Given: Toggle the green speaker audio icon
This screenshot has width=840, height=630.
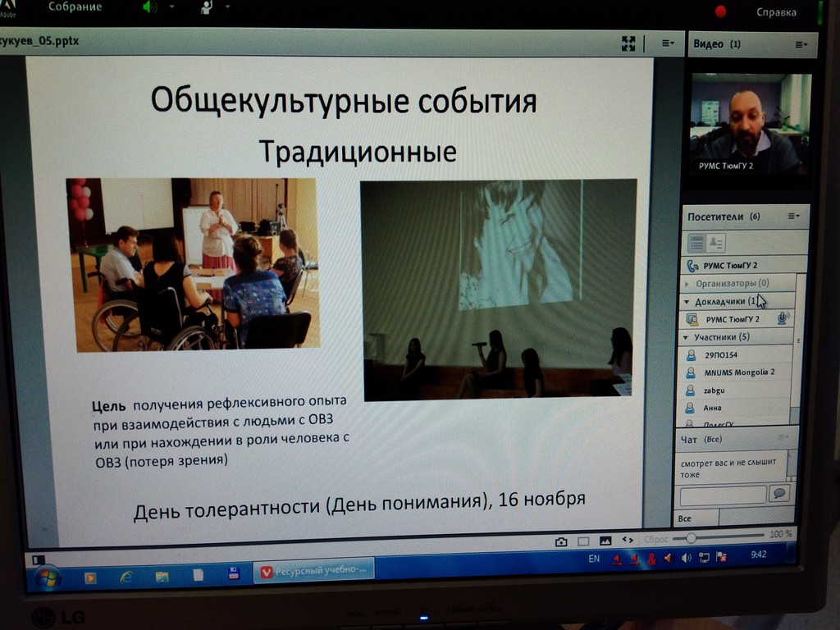Looking at the screenshot, I should coord(149,7).
